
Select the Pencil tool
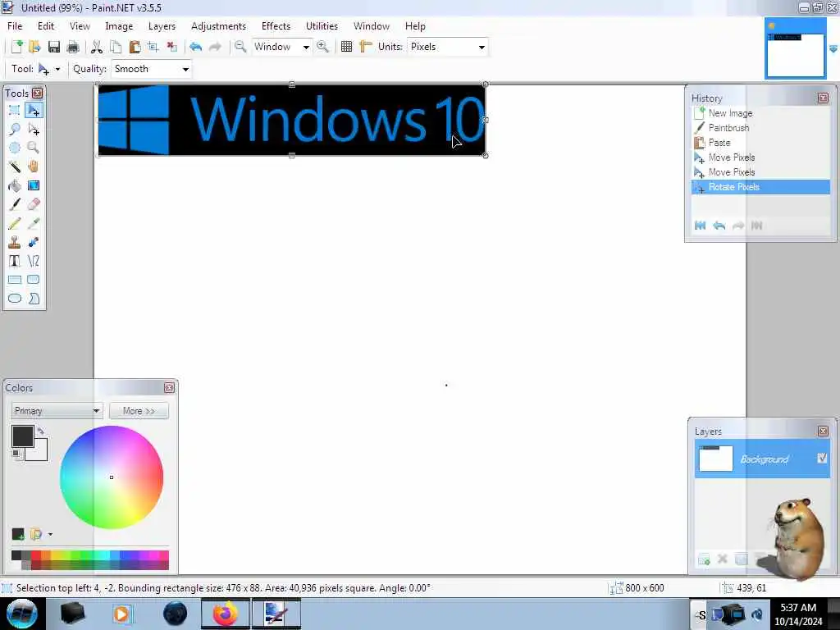pyautogui.click(x=15, y=223)
